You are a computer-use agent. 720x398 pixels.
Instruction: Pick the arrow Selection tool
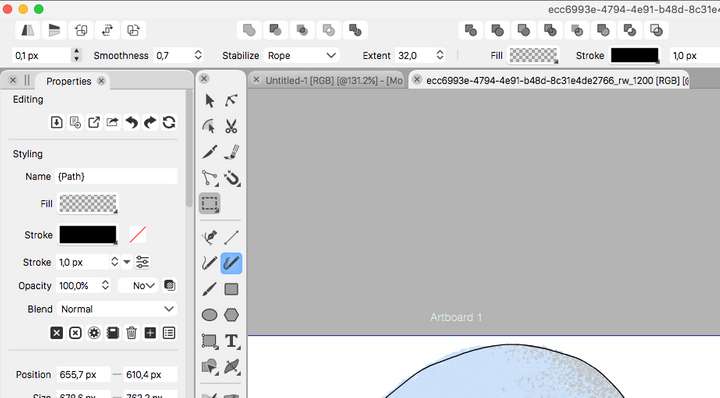(209, 101)
